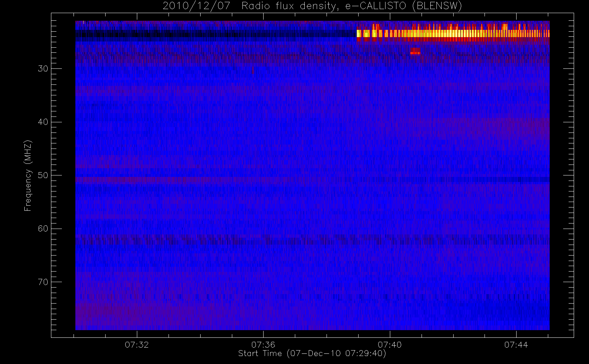Click the dark horizontal band near the spectrogram top

click(x=216, y=33)
